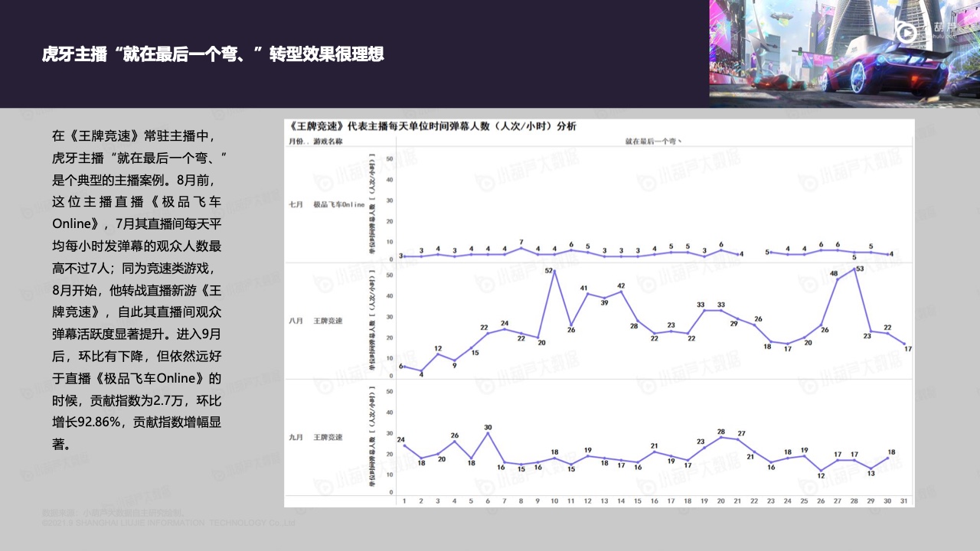The height and width of the screenshot is (551, 980).
Task: Click the September low point labeled 12
Action: pos(821,471)
